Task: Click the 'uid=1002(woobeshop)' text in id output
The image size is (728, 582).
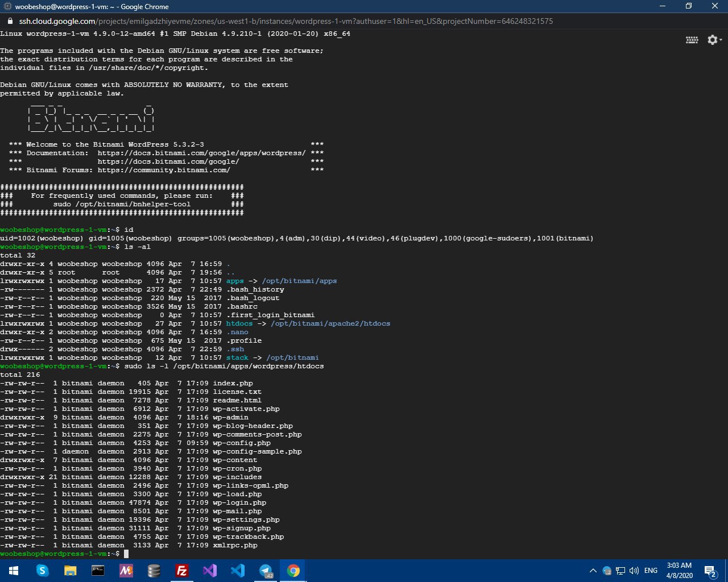Action: click(42, 238)
